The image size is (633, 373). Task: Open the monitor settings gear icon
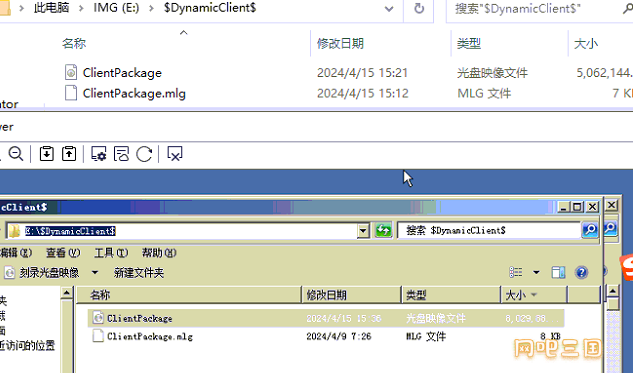click(x=99, y=154)
